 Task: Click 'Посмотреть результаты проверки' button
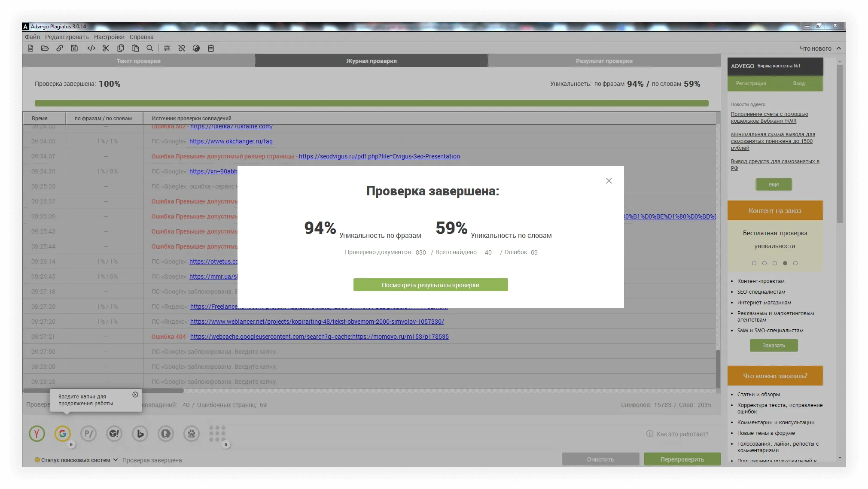(430, 285)
